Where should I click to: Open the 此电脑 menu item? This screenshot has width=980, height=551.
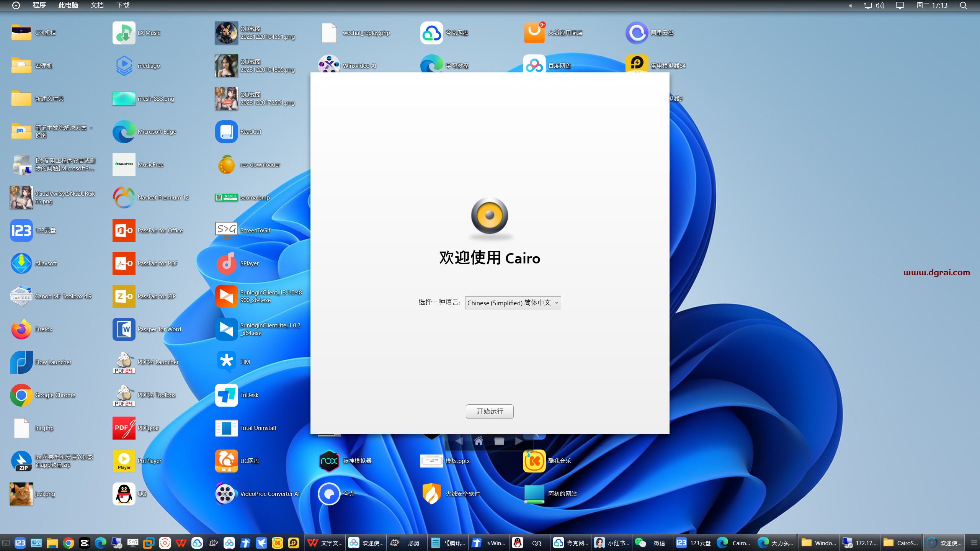[68, 5]
